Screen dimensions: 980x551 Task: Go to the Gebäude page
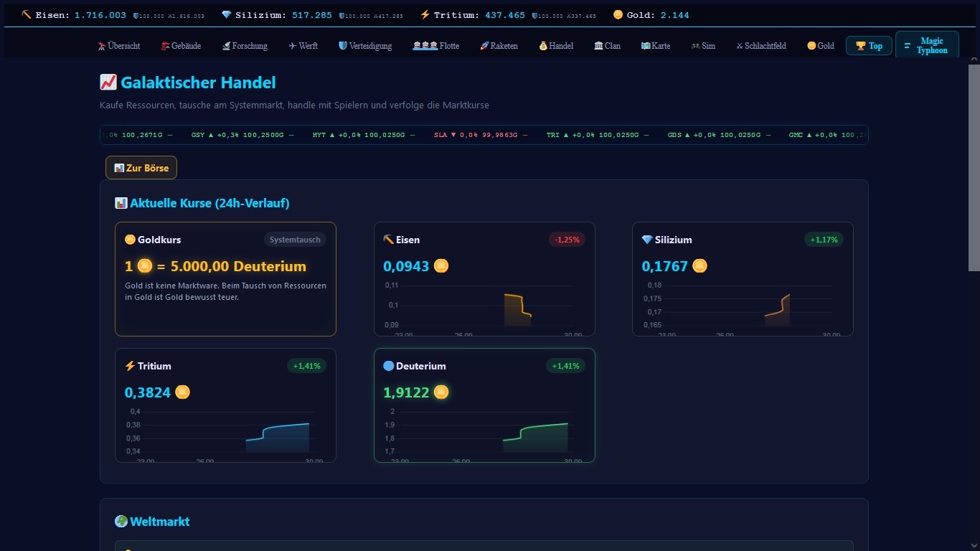point(181,46)
